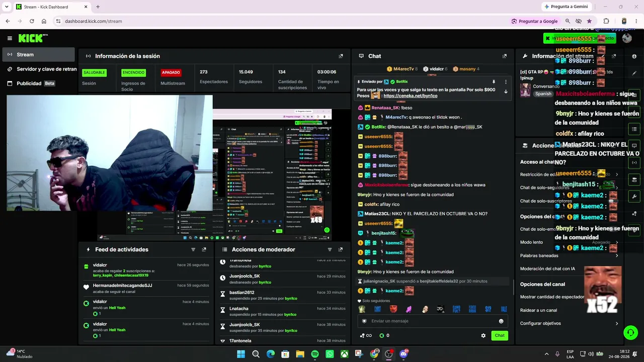The height and width of the screenshot is (362, 644).
Task: Select the COMO FUE? quick emote
Action: [456, 309]
